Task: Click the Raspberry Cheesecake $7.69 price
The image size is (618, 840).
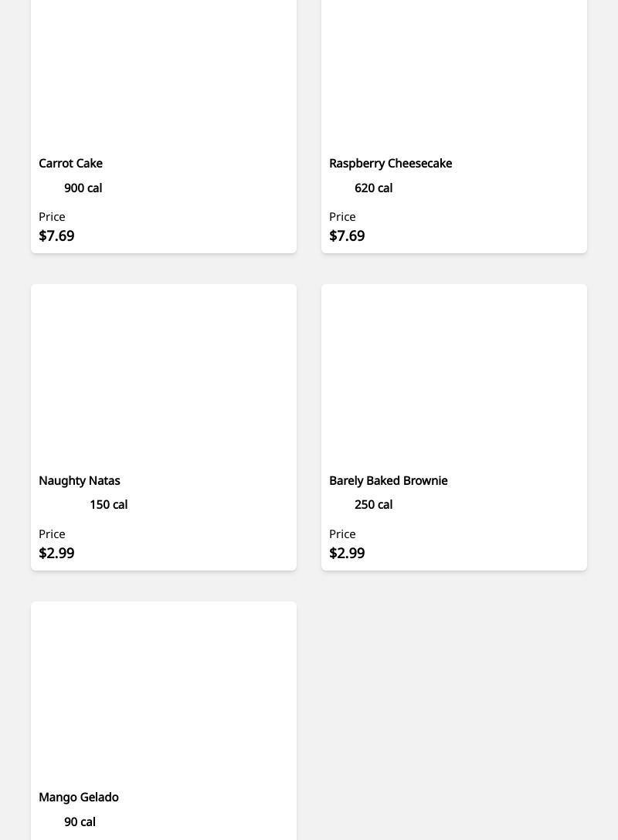Action: [x=347, y=236]
